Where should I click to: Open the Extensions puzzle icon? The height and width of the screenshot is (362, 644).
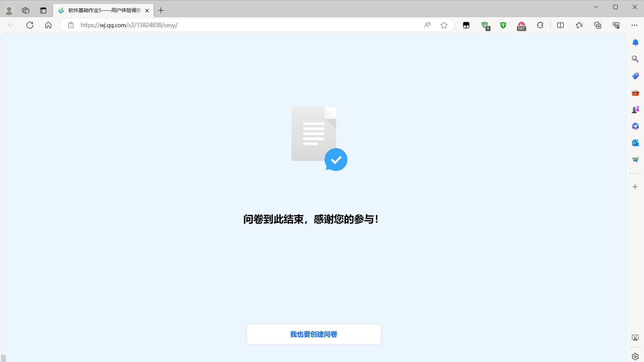[x=540, y=25]
